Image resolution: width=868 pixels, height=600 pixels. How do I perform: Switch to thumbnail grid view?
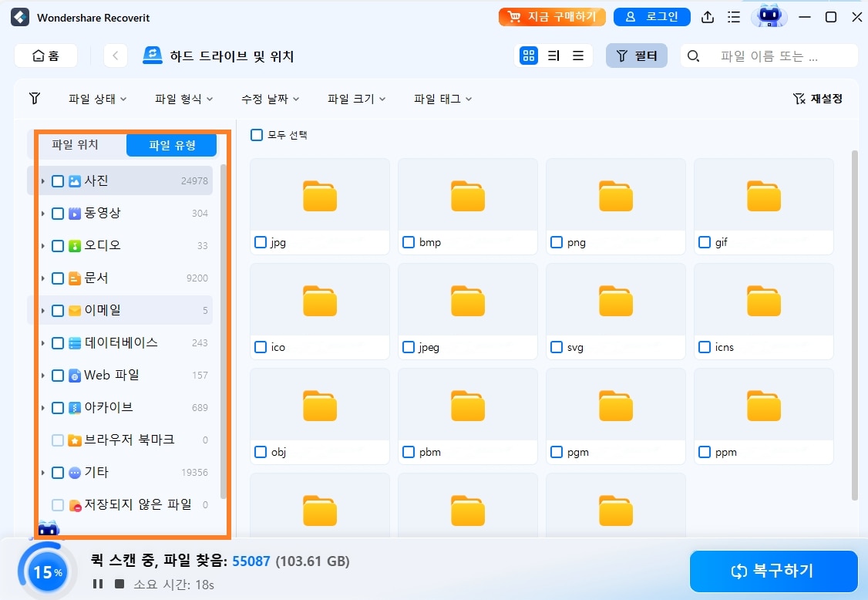tap(529, 56)
